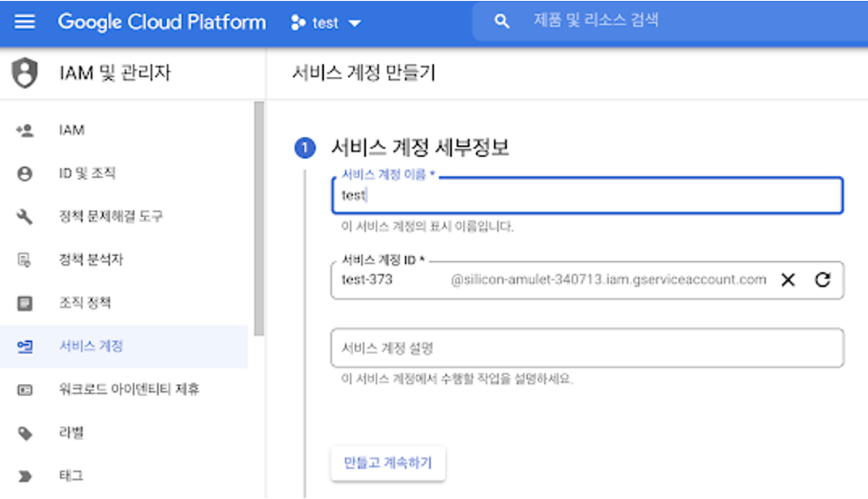868x499 pixels.
Task: Click helper text 이 서비스 계정에서 수행할 작업을 설명하세요
Action: 457,379
